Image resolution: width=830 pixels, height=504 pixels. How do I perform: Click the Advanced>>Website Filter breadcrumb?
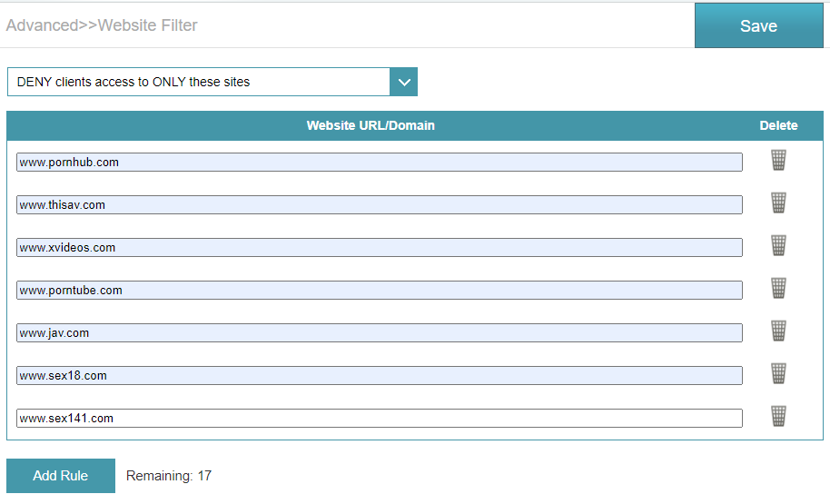102,25
